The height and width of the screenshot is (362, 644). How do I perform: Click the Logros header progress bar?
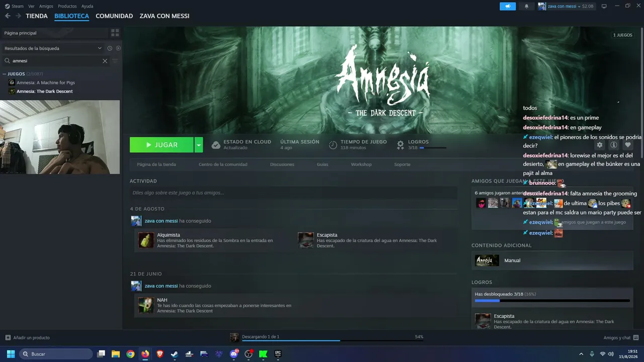(x=433, y=148)
